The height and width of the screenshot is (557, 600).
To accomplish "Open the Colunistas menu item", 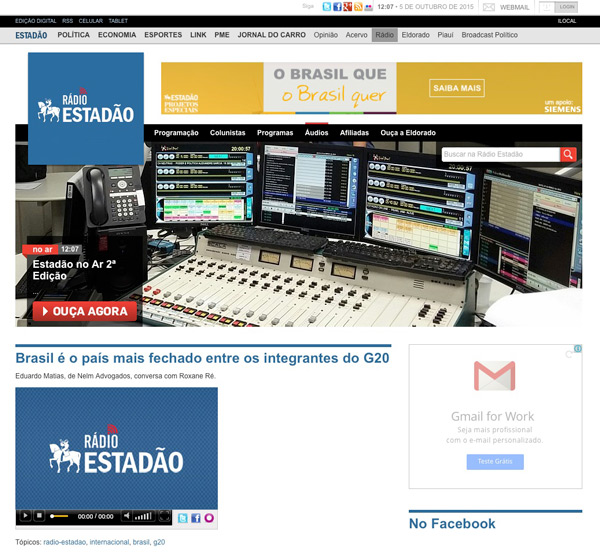I will coord(227,133).
